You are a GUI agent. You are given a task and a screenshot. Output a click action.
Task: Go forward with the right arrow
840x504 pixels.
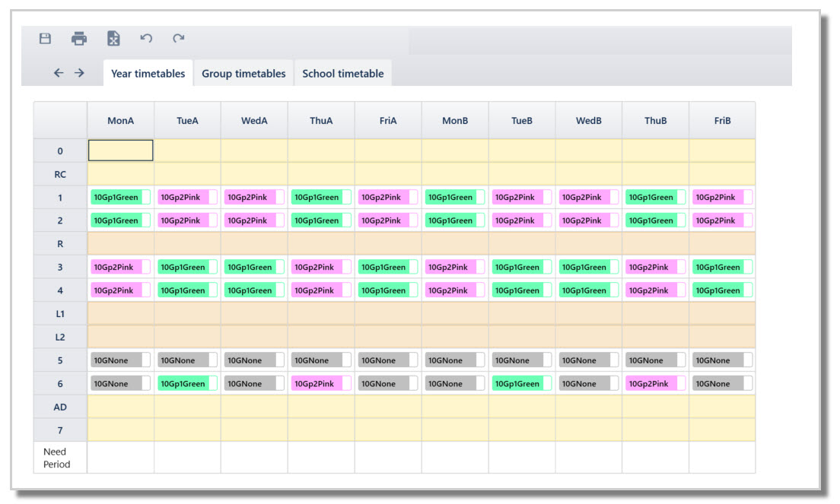[79, 73]
